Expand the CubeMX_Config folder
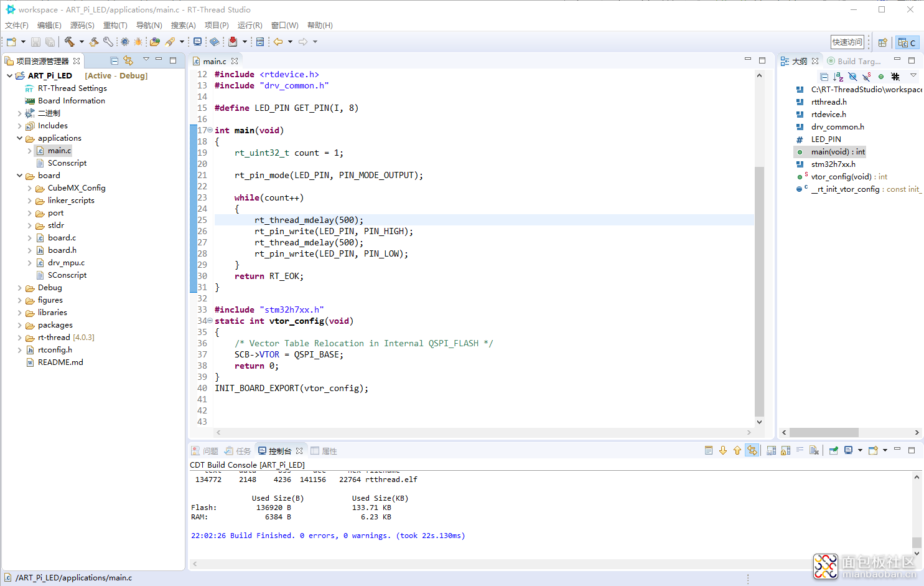924x586 pixels. tap(29, 187)
